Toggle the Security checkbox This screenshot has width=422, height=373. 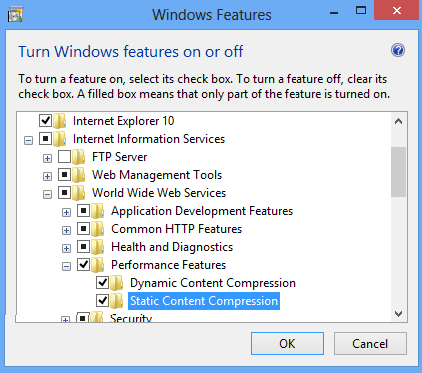(83, 317)
